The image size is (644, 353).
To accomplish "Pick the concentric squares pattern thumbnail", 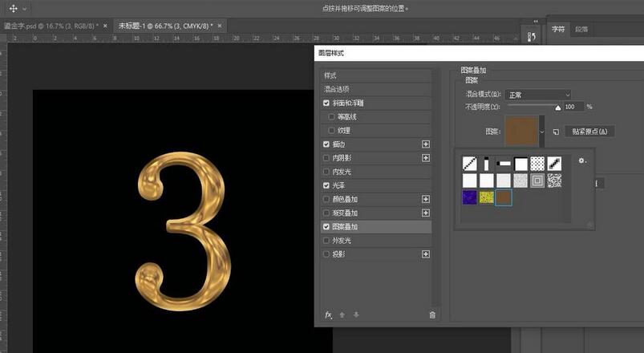I will click(537, 181).
